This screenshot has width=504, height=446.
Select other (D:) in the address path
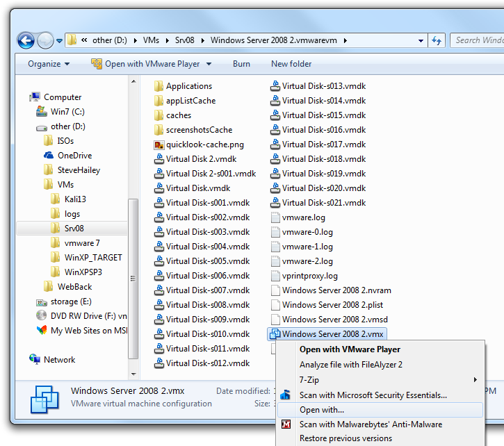coord(110,40)
